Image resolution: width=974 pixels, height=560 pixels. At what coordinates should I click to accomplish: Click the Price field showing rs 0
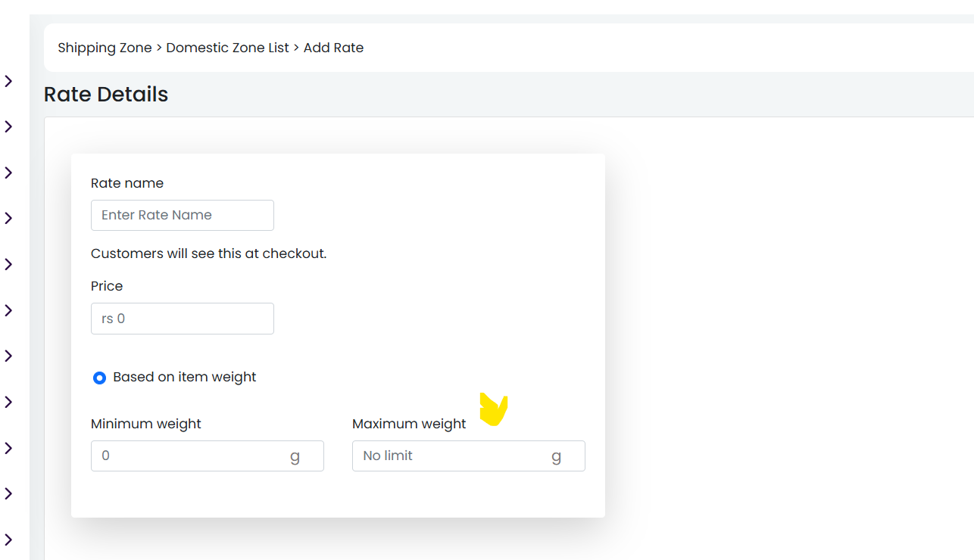coord(183,319)
